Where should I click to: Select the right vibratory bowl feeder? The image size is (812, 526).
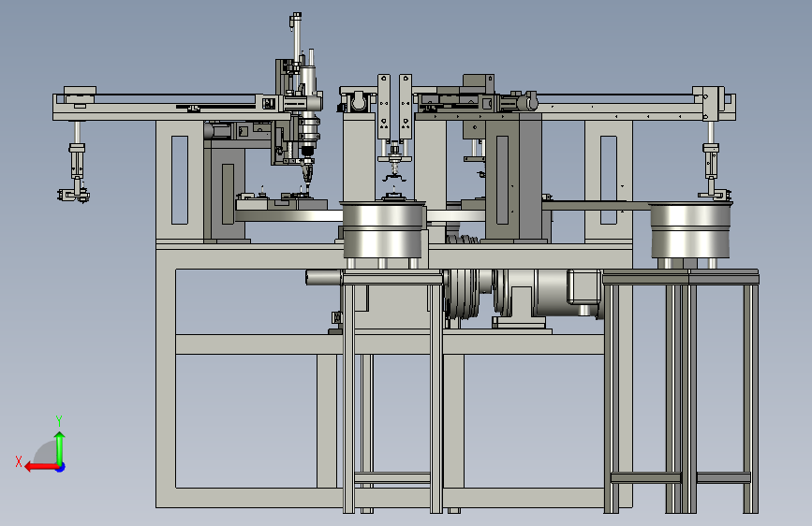[x=690, y=230]
